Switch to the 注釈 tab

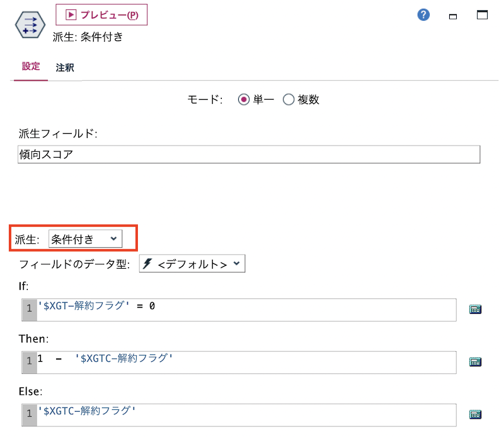64,69
